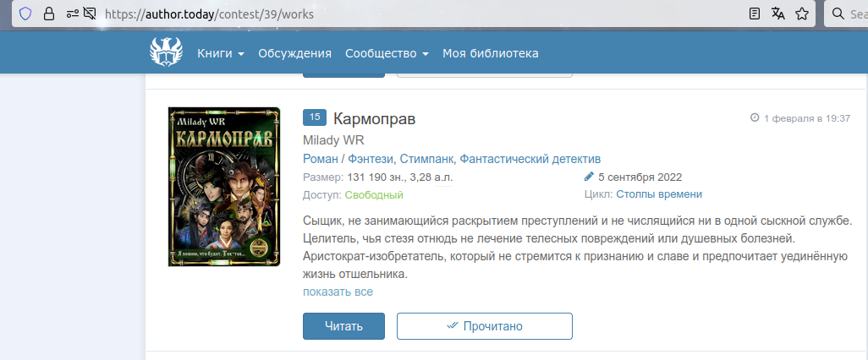Filter by Роман form link
Image resolution: width=868 pixels, height=360 pixels.
point(320,159)
